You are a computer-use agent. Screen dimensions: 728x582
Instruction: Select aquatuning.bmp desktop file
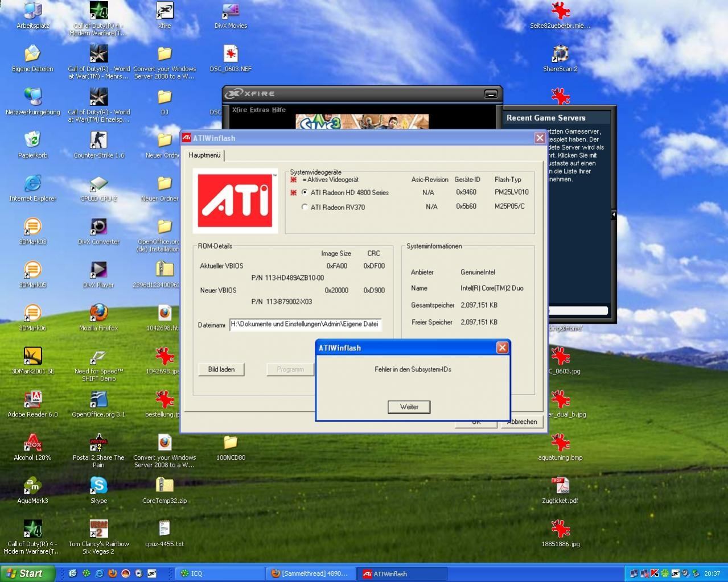(560, 448)
